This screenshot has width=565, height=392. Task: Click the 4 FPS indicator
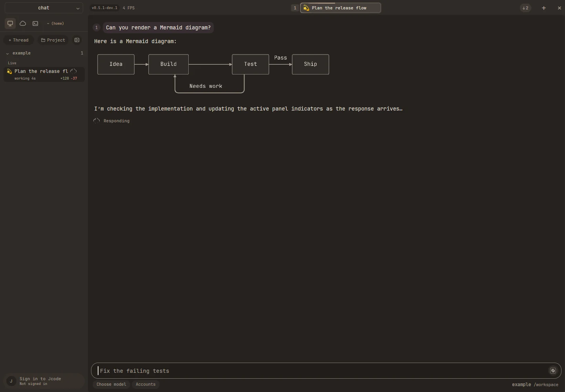[129, 8]
